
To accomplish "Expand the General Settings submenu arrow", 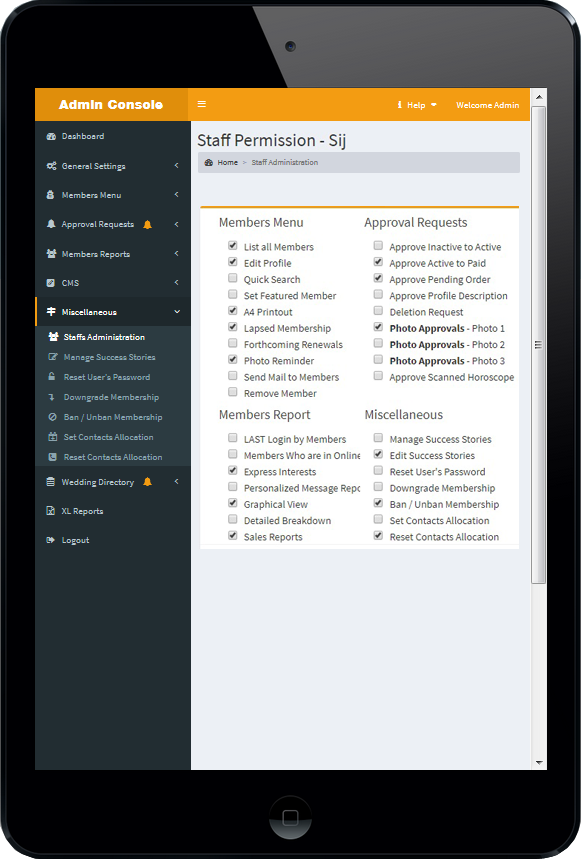I will [176, 165].
